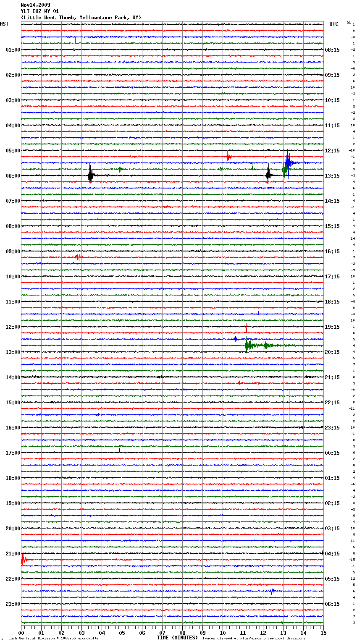The height and width of the screenshot is (644, 357).
Task: Select the "12:00" MST hour label
Action: coord(13,327)
